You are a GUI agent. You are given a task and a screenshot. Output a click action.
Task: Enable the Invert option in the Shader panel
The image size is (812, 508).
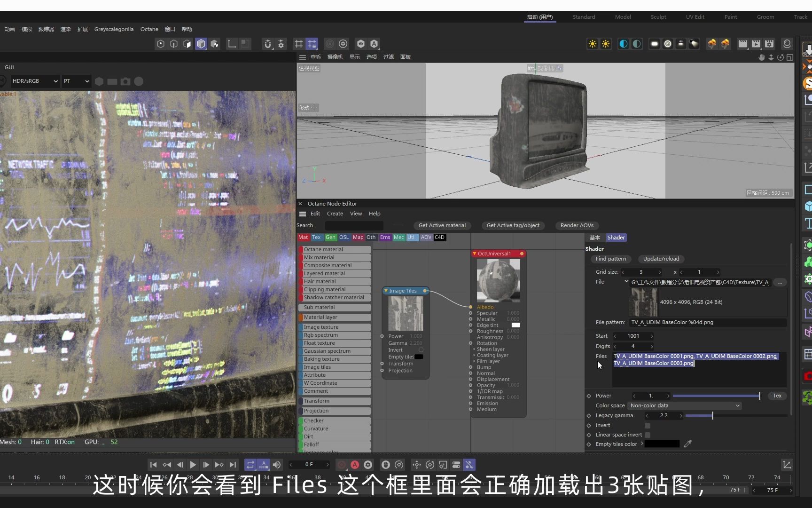648,425
